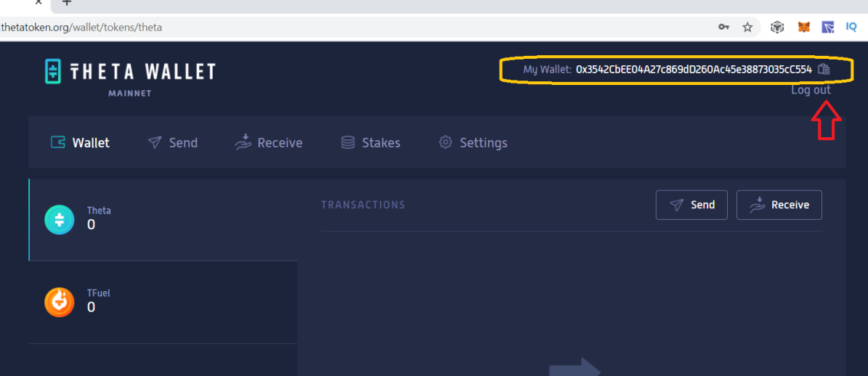Click the browser address bar URL
Image resolution: width=868 pixels, height=376 pixels.
coord(82,27)
